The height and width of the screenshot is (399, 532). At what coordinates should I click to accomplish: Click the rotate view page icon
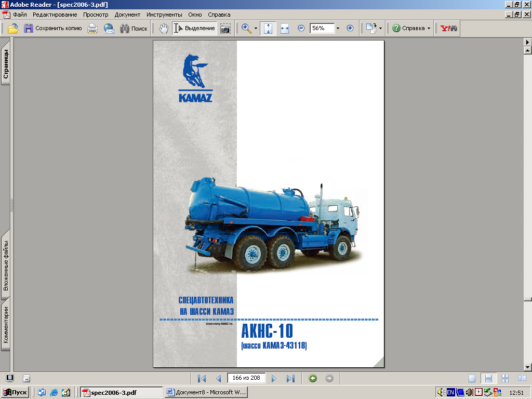coord(371,29)
